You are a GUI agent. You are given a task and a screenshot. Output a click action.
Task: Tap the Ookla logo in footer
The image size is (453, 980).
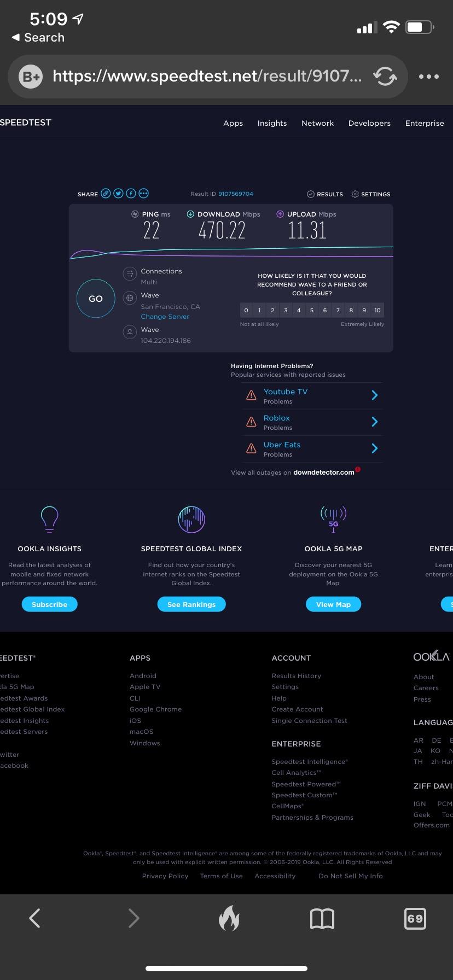click(x=432, y=656)
